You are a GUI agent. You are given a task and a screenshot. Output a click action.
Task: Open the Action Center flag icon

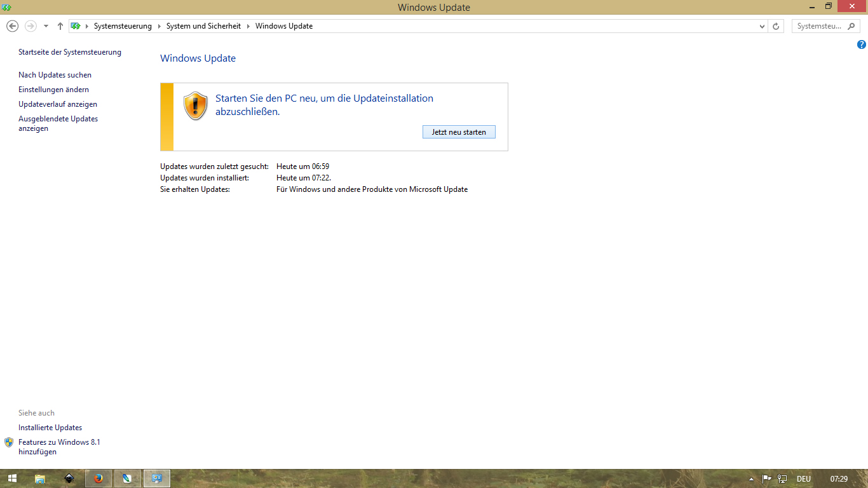point(767,478)
